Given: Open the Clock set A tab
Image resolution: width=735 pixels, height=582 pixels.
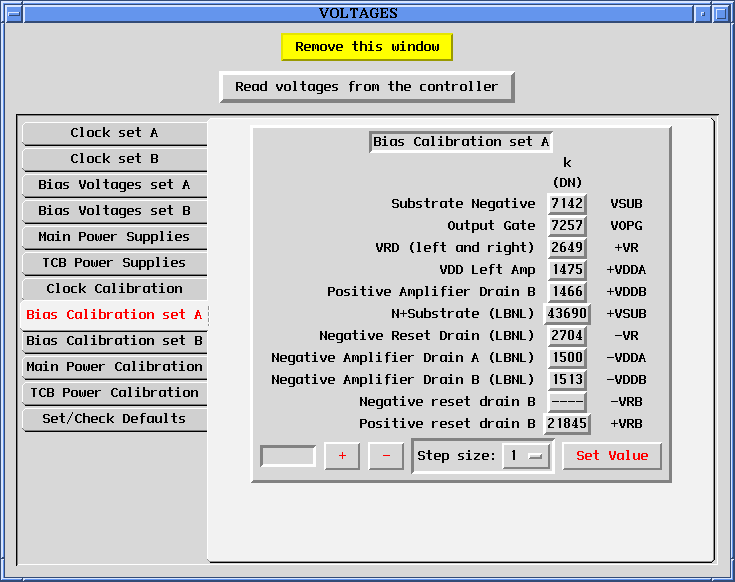Looking at the screenshot, I should [x=114, y=133].
